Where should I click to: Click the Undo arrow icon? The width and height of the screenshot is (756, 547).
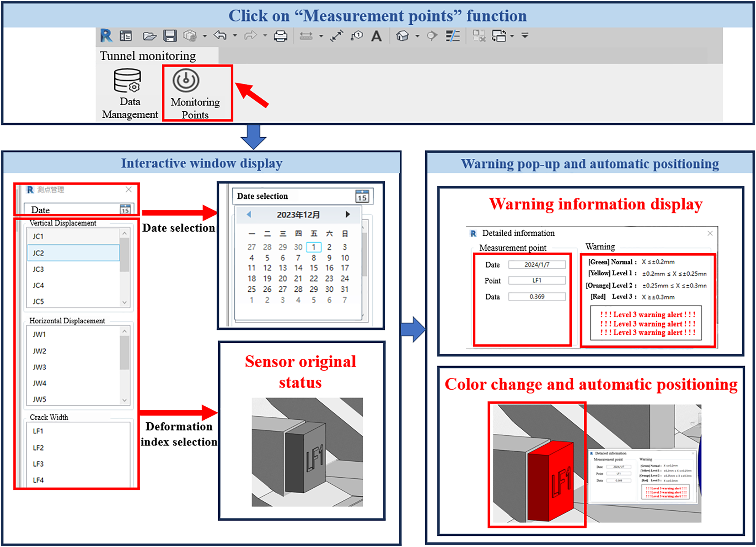220,35
